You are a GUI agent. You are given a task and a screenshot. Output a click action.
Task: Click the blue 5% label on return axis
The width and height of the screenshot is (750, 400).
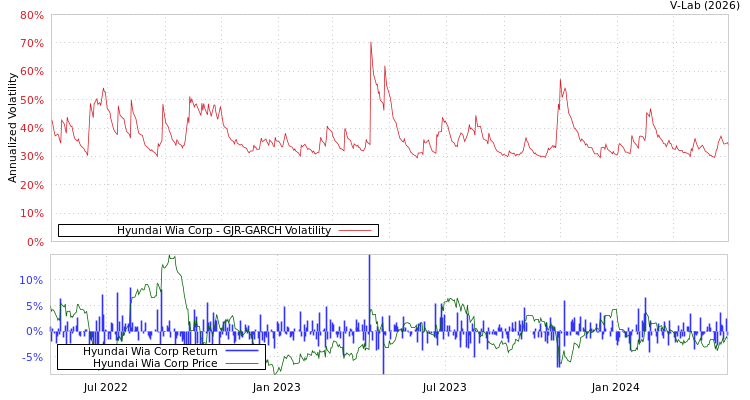tap(34, 306)
